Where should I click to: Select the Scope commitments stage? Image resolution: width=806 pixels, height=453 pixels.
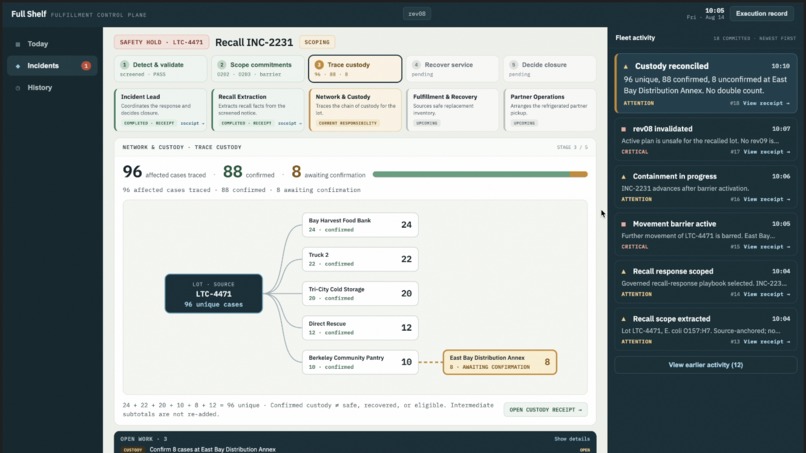[258, 69]
